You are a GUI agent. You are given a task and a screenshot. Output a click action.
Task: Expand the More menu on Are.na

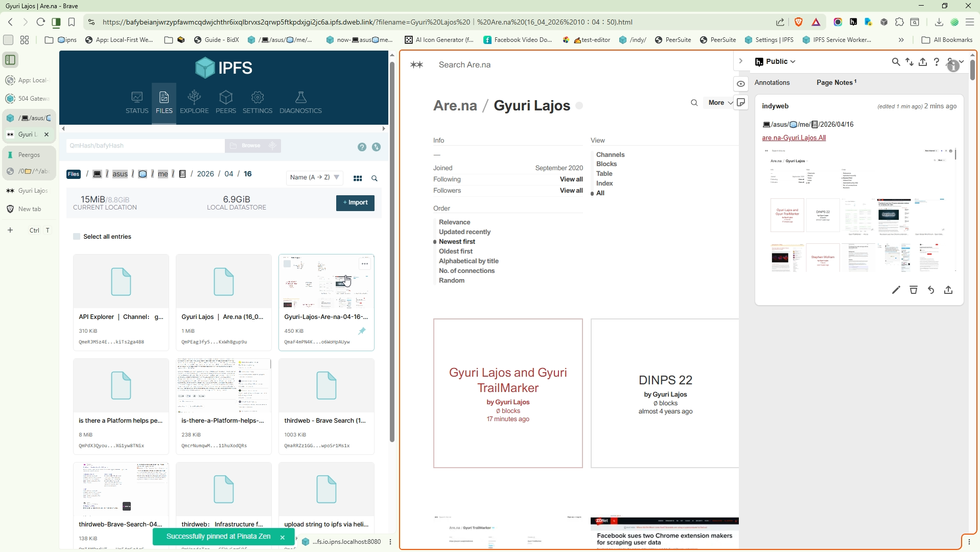(x=720, y=103)
